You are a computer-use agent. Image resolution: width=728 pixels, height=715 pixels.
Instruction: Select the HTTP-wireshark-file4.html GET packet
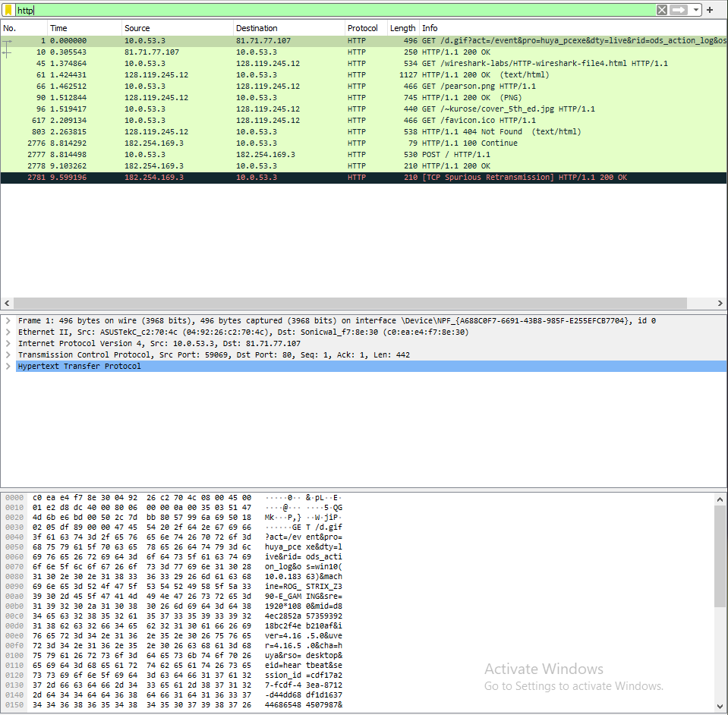point(228,63)
